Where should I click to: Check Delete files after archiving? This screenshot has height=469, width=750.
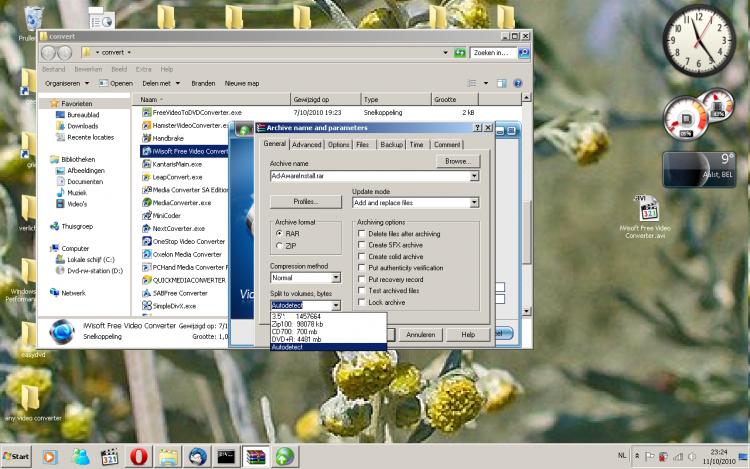pos(362,233)
